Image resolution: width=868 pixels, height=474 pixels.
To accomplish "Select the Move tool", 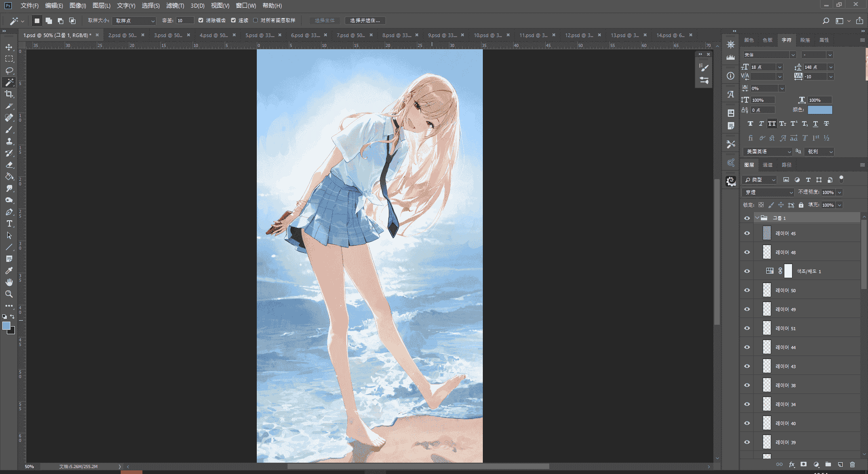I will (x=9, y=47).
